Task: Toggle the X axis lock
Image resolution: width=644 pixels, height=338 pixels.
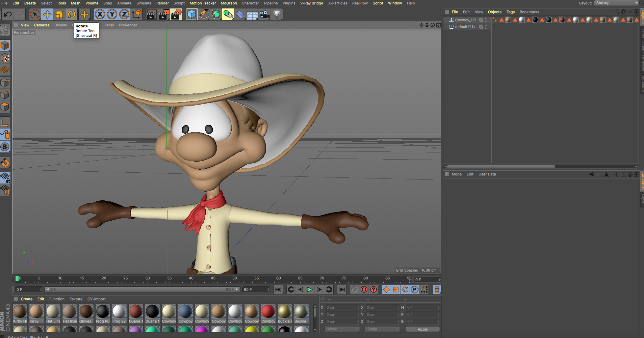Action: tap(100, 14)
